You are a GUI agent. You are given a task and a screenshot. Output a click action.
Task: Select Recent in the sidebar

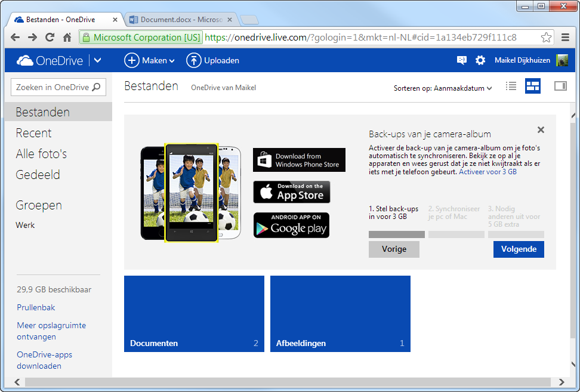pyautogui.click(x=33, y=133)
